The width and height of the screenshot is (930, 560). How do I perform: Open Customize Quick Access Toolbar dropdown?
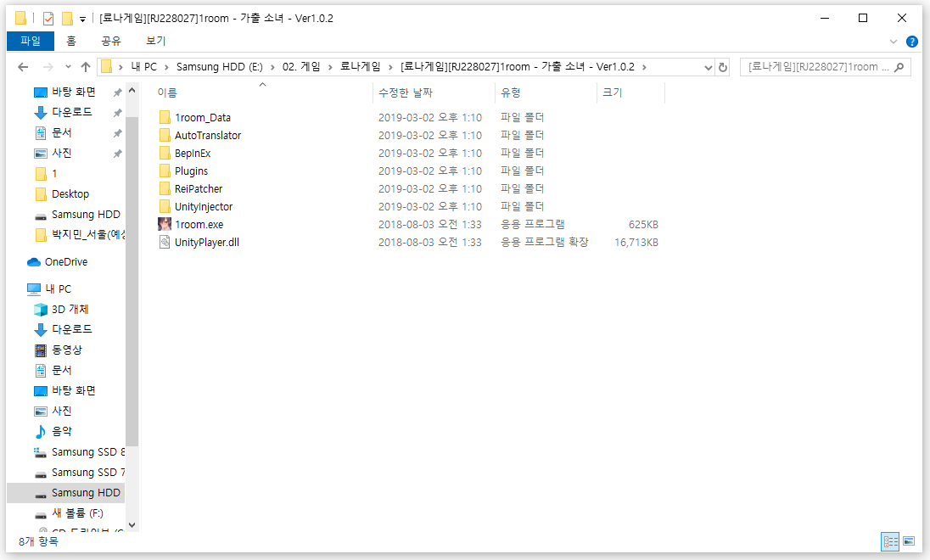click(x=82, y=19)
